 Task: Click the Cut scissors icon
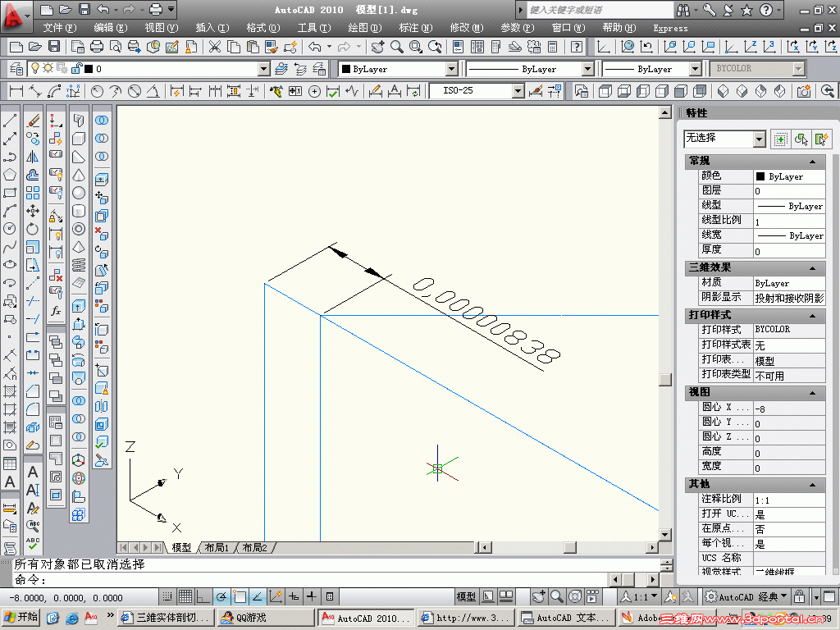tap(215, 47)
